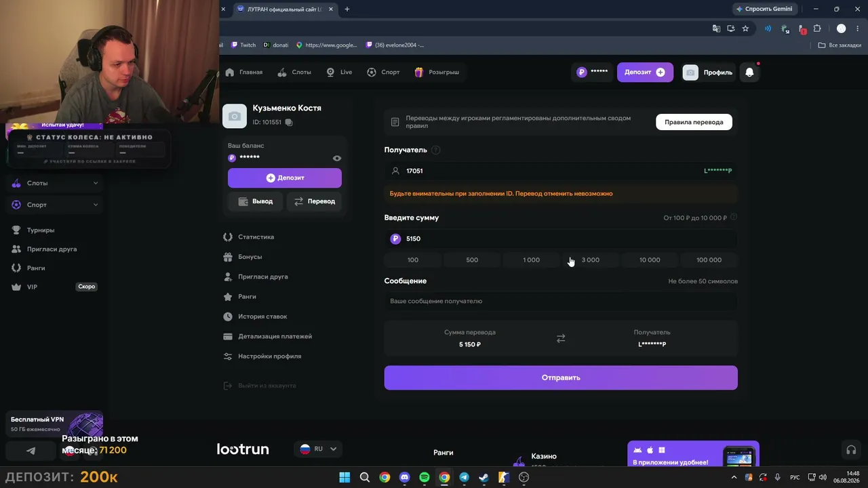The height and width of the screenshot is (488, 868).
Task: Click the translate page icon in the address bar
Action: click(716, 28)
